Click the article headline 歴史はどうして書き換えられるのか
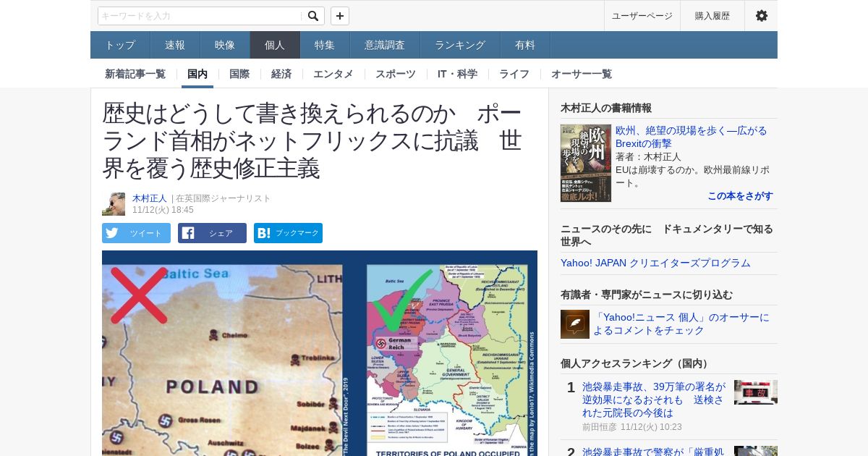Image resolution: width=868 pixels, height=456 pixels. click(312, 140)
